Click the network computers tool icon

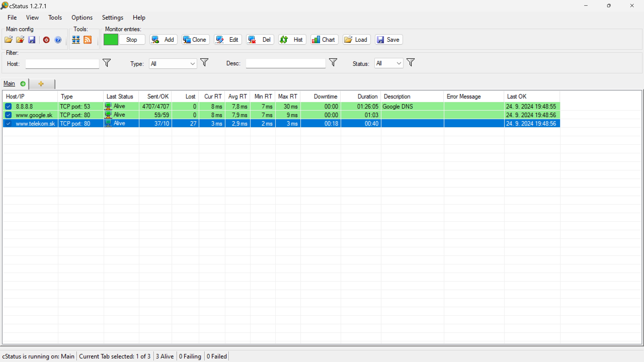point(76,40)
